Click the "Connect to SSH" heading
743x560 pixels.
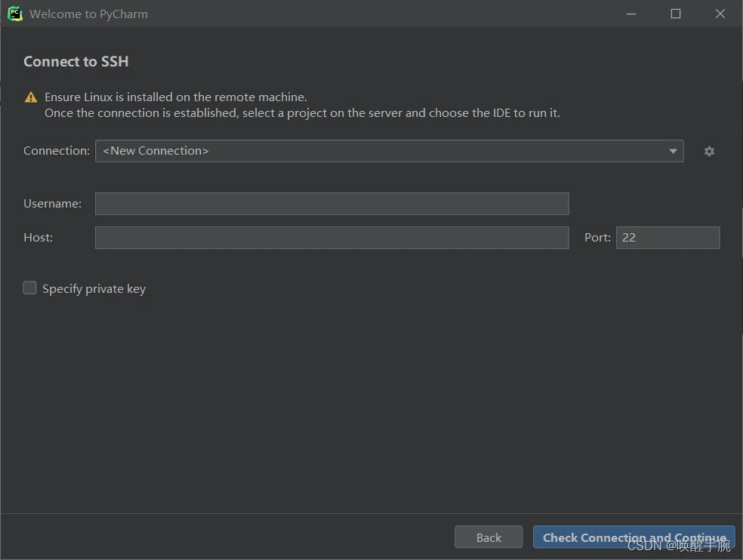pos(76,62)
